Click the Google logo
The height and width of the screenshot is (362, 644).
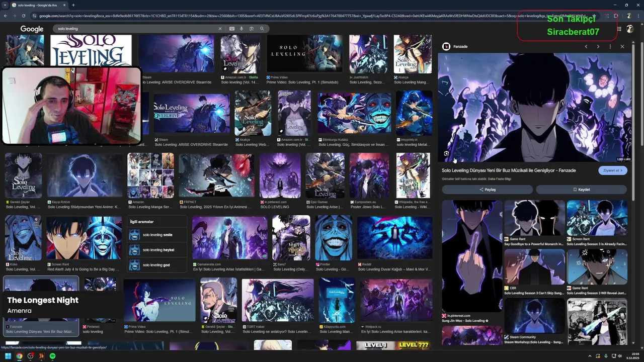(32, 29)
